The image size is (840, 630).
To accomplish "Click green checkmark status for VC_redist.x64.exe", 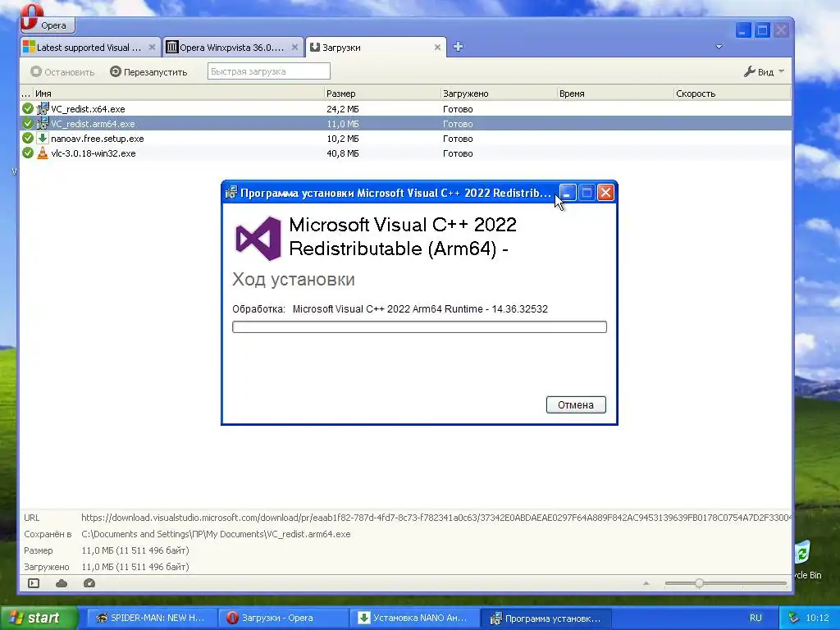I will [x=28, y=109].
